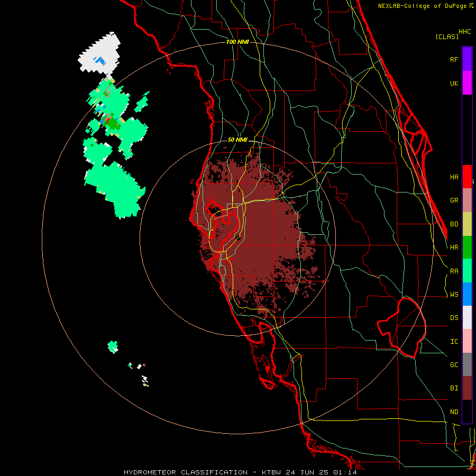Click the brown BI legend color swatch
The height and width of the screenshot is (476, 476).
point(467,388)
